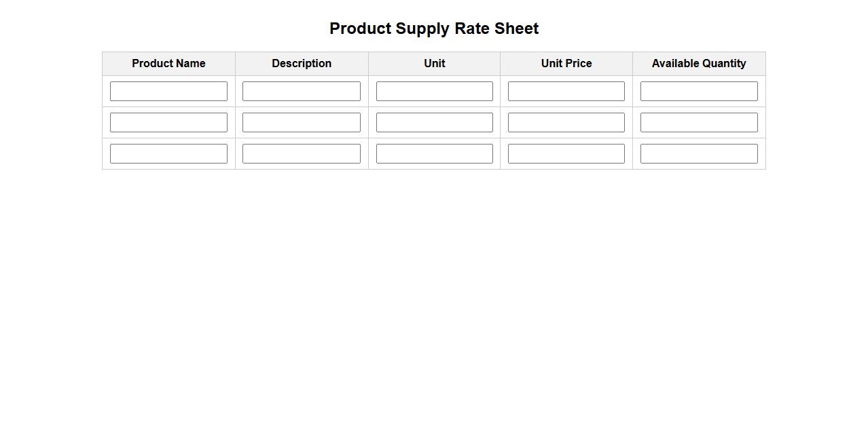868x441 pixels.
Task: Click the second row Unit Price field
Action: 566,122
